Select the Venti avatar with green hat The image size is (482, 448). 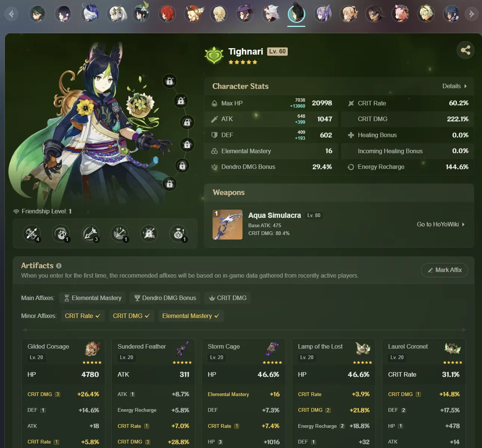tap(141, 13)
